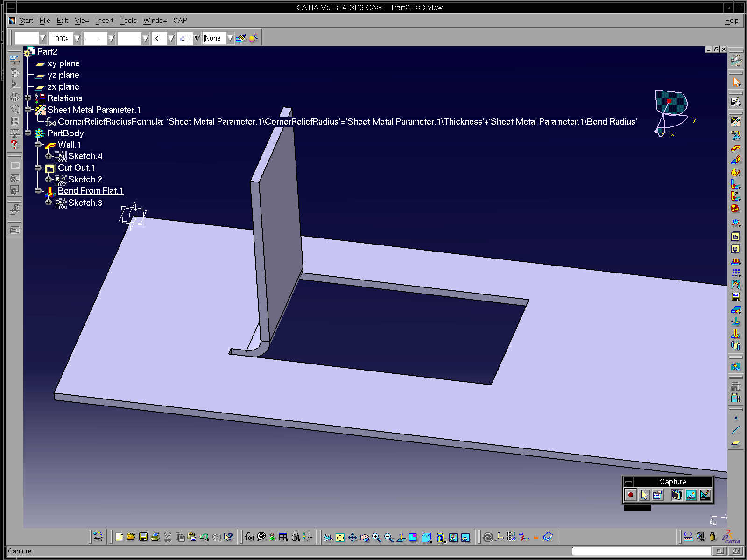Open the Design Table icon

tap(283, 537)
